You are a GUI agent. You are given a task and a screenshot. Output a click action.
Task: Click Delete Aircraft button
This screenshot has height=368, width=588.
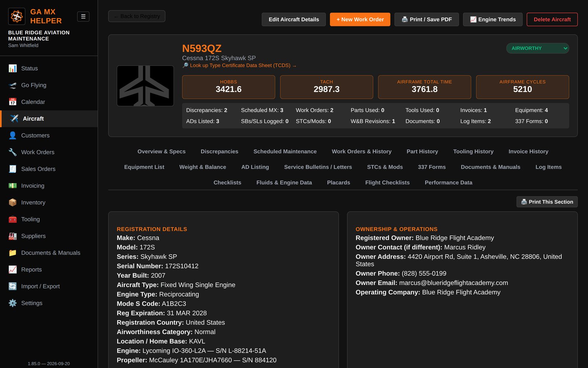[552, 20]
